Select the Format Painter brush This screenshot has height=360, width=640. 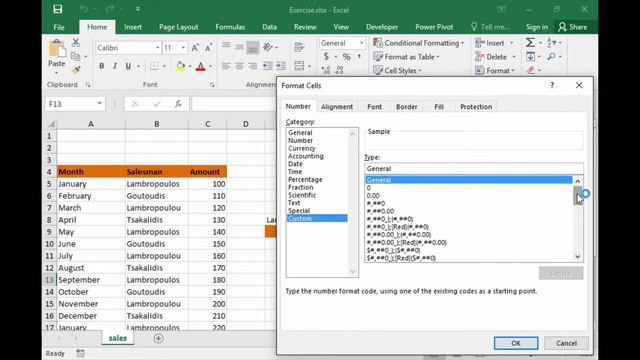click(x=76, y=70)
